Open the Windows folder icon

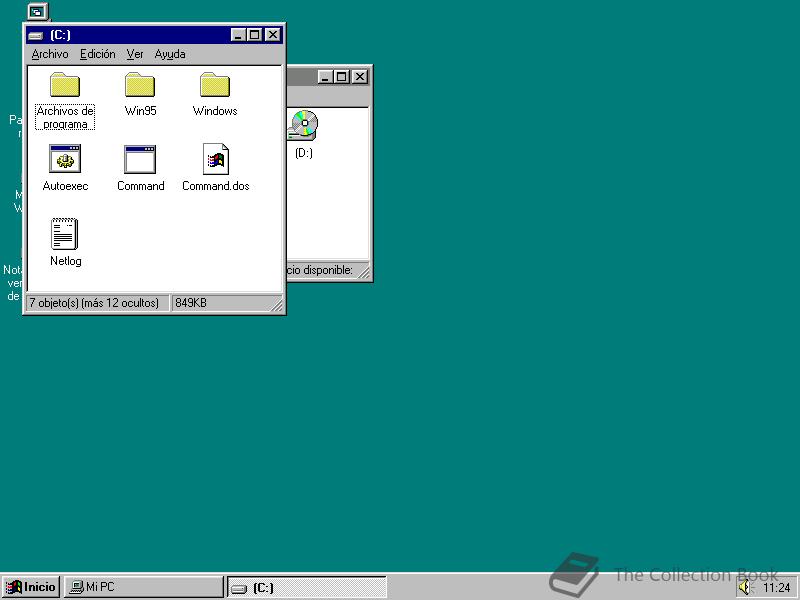click(x=215, y=85)
